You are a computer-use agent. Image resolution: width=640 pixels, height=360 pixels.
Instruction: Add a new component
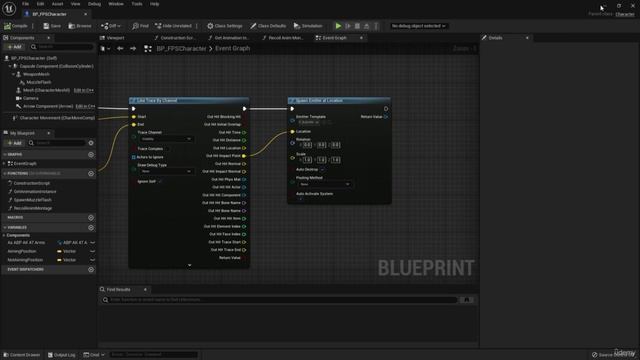pos(14,47)
